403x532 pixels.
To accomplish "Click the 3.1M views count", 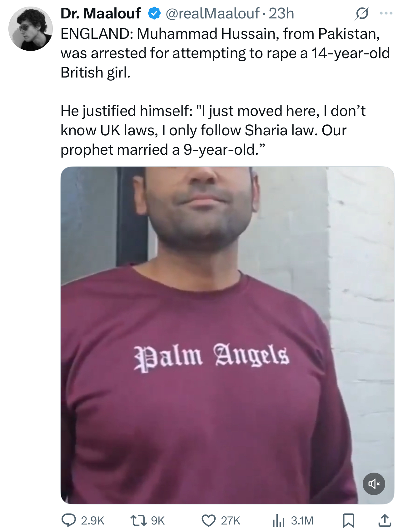I will tap(302, 520).
